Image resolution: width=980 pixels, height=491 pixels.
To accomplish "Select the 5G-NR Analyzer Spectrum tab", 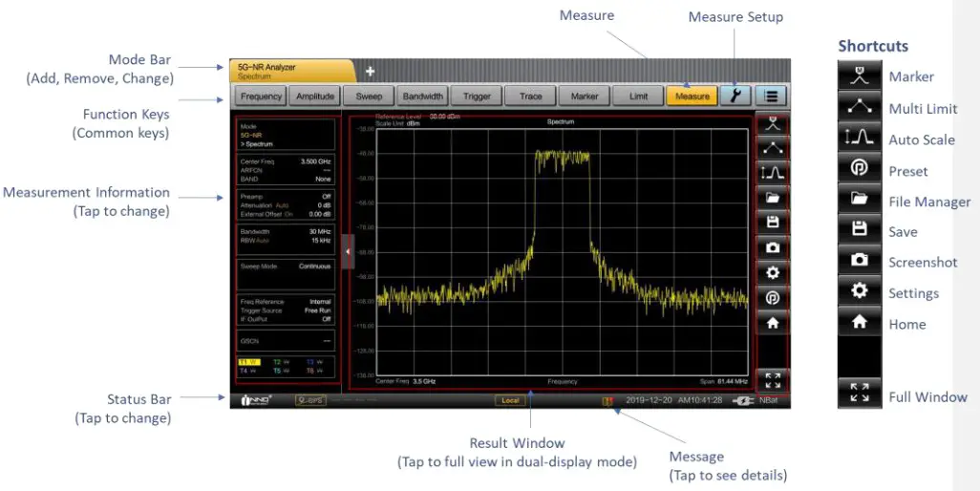I will [x=292, y=72].
